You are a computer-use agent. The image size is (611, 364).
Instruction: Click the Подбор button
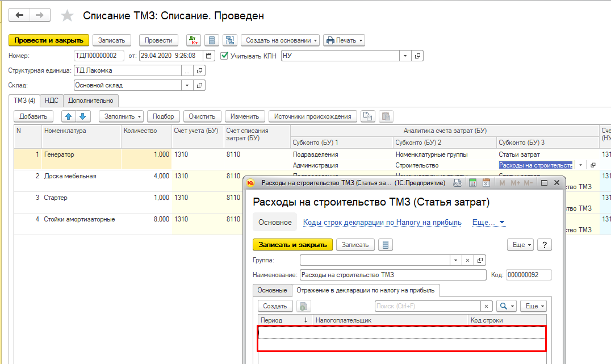coord(164,116)
